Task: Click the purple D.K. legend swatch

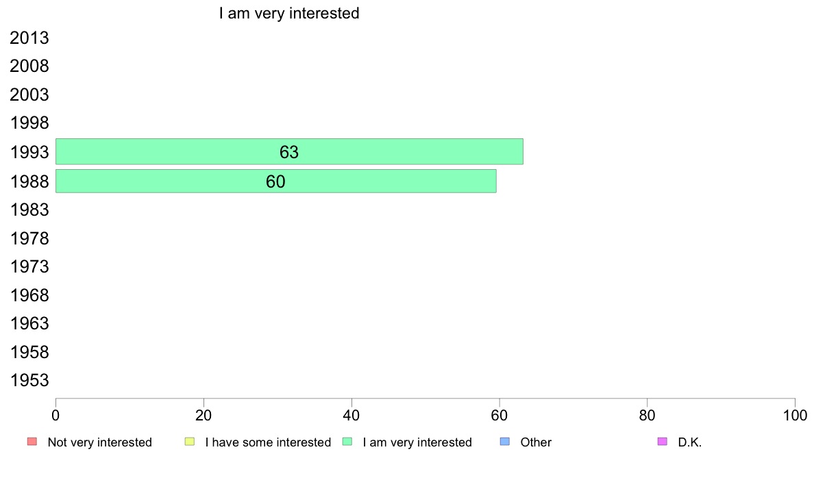Action: click(x=663, y=442)
